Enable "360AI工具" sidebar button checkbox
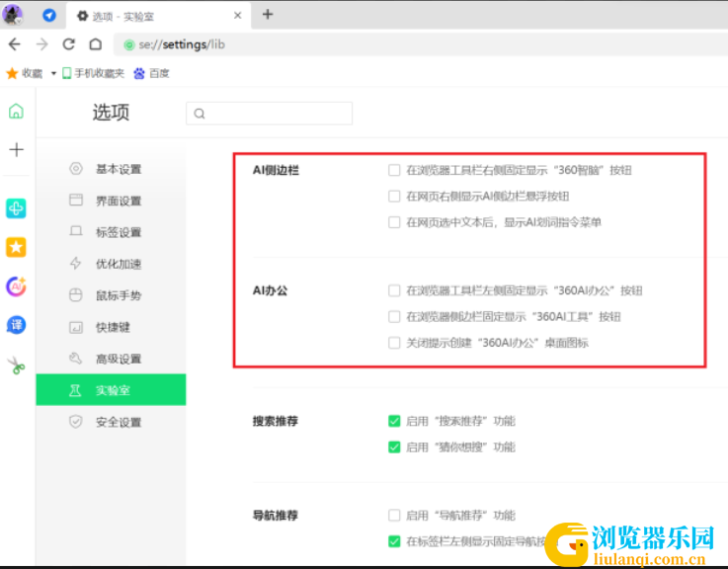 (394, 317)
